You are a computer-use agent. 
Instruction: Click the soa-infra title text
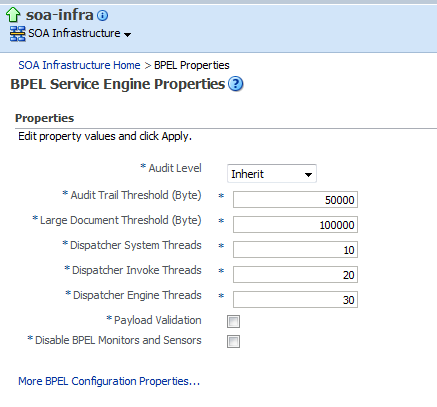click(x=60, y=15)
